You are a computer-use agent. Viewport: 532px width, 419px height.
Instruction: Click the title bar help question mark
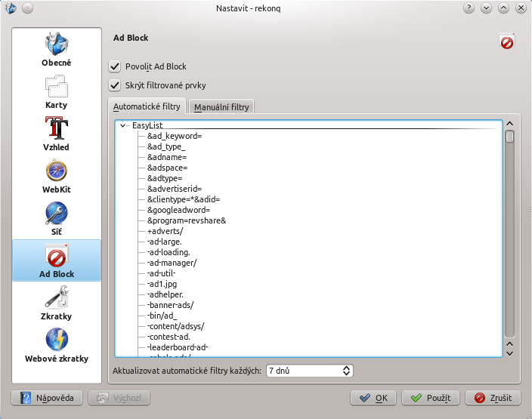pos(469,8)
